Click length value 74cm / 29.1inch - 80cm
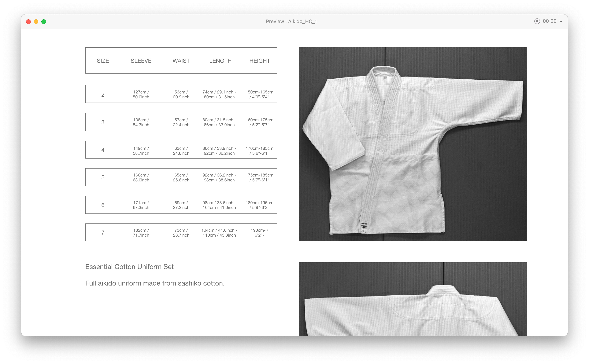This screenshot has width=589, height=364. click(219, 94)
